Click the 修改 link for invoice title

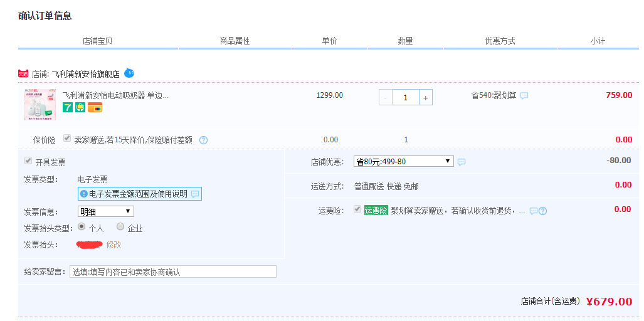[x=113, y=245]
